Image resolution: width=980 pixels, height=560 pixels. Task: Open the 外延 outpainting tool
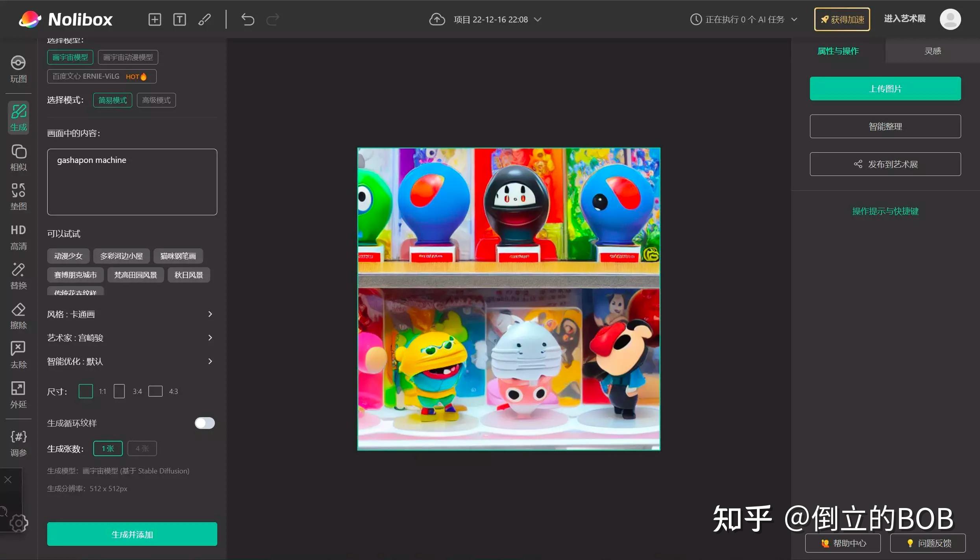click(18, 394)
